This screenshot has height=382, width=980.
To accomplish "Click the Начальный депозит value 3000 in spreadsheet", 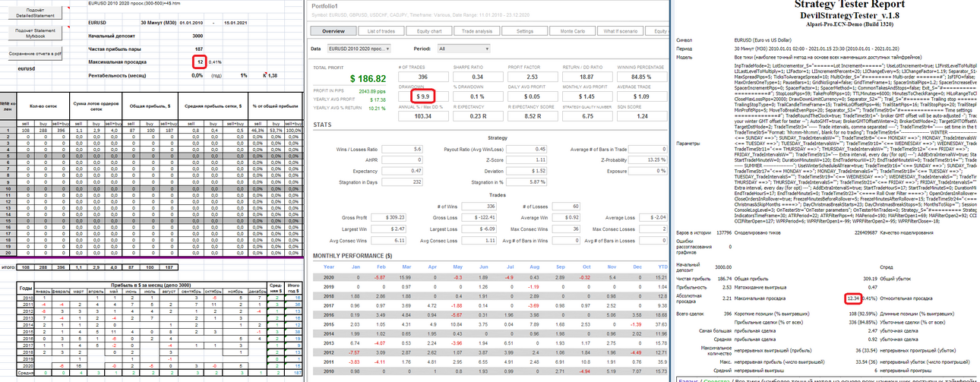I will click(x=198, y=36).
